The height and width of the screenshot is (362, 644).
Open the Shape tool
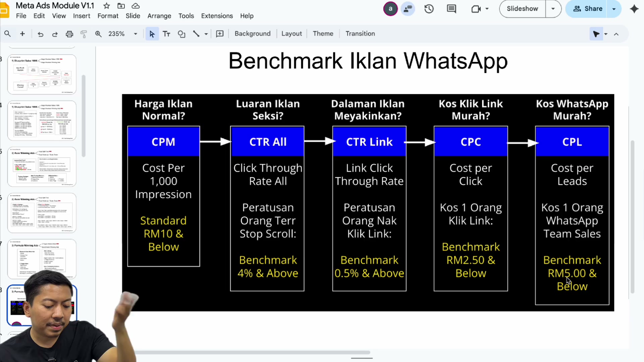click(181, 34)
